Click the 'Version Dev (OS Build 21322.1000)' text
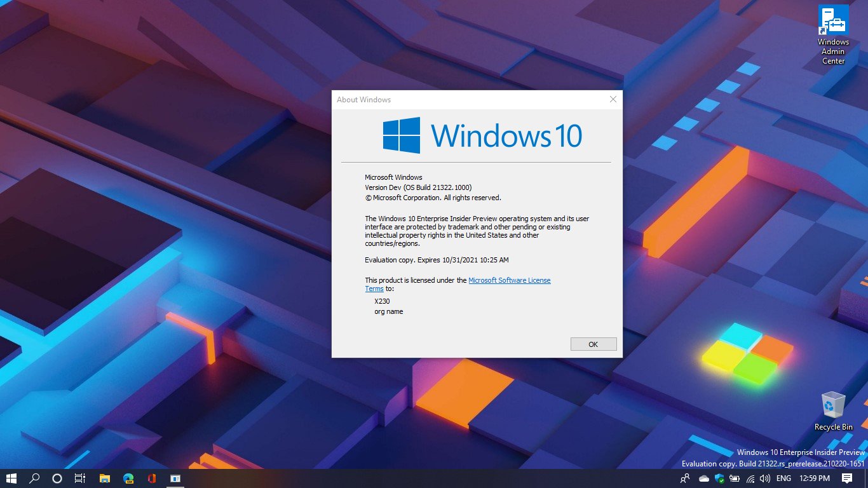The width and height of the screenshot is (868, 488). pos(418,187)
